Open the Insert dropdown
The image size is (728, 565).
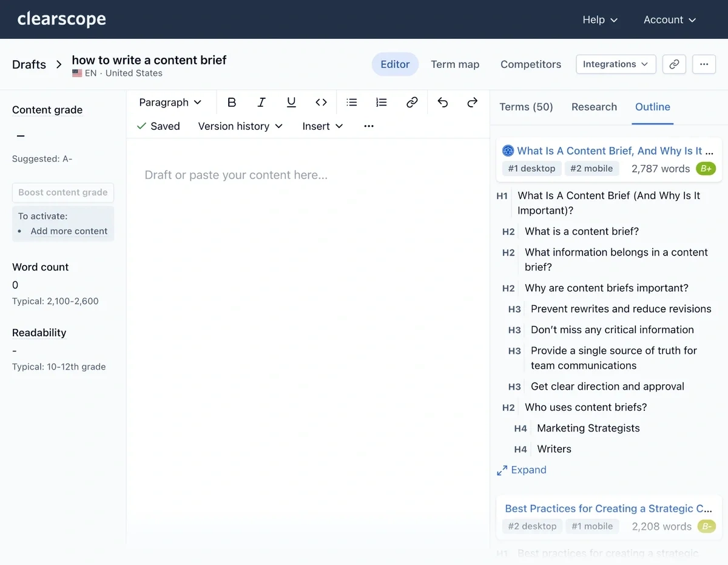click(x=323, y=126)
